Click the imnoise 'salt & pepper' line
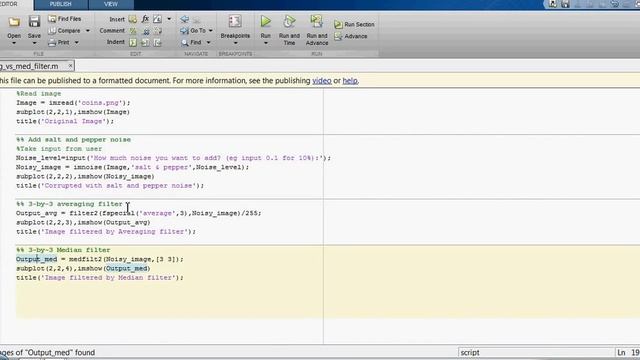 [x=132, y=167]
